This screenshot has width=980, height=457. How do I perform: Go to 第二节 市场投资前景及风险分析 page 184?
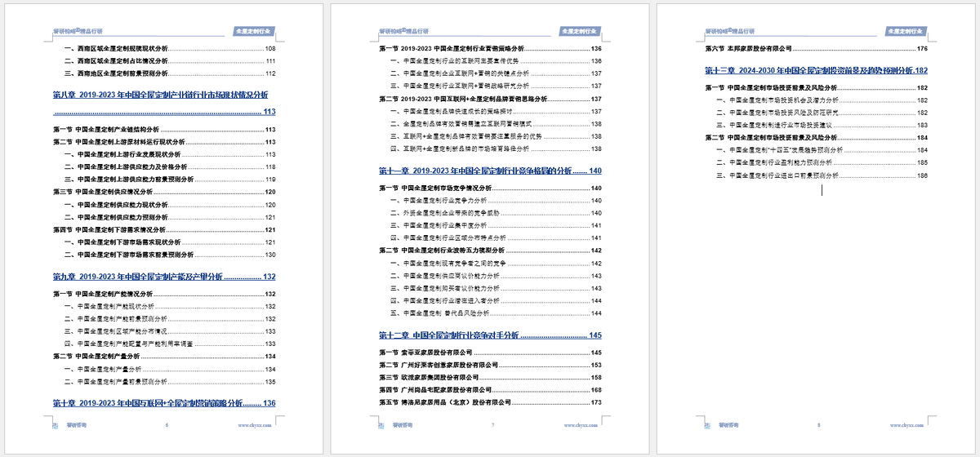pos(817,138)
